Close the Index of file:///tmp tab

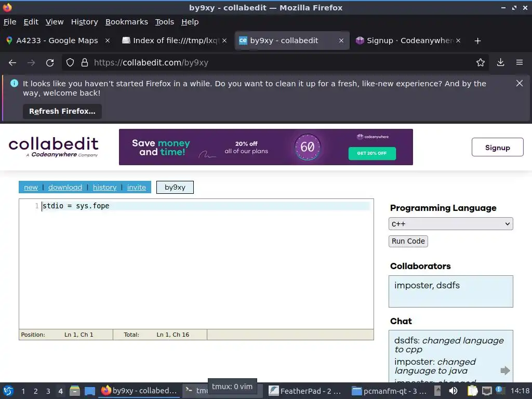point(224,41)
